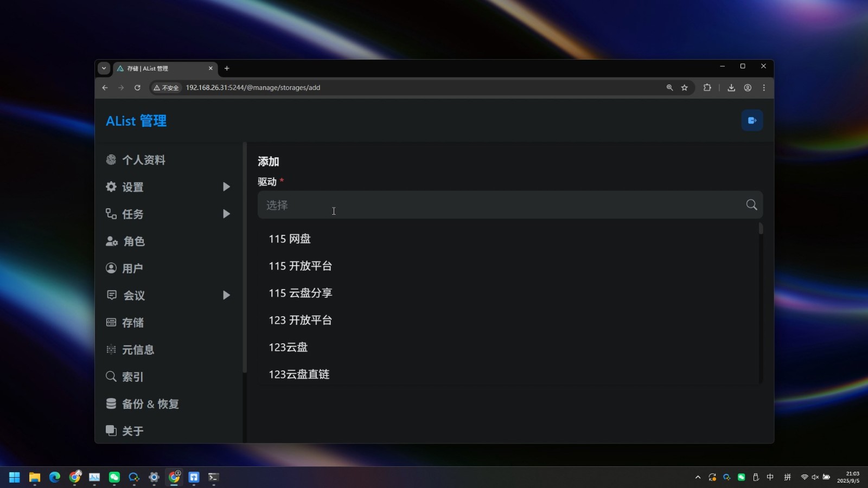Expand the 任务 submenu arrow
The image size is (868, 488).
pyautogui.click(x=226, y=214)
